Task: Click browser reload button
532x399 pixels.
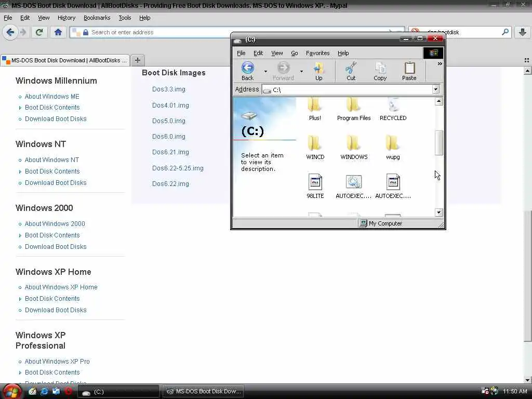Action: point(39,33)
